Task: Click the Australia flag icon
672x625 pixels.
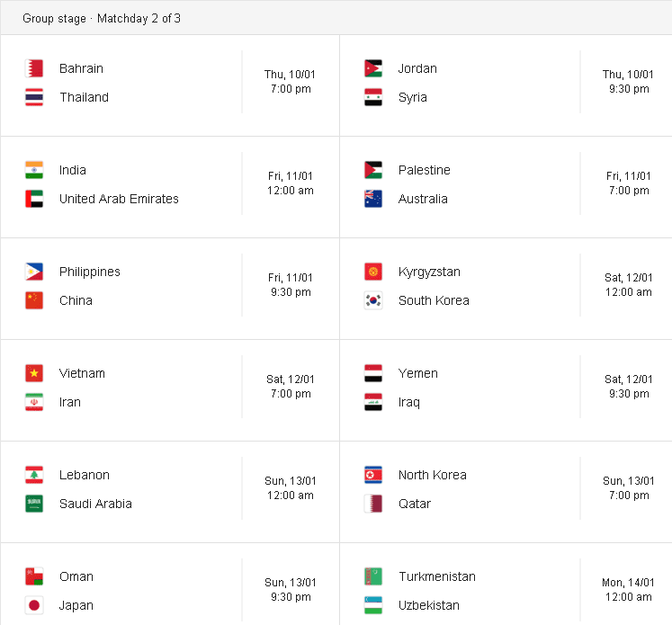Action: coord(373,199)
